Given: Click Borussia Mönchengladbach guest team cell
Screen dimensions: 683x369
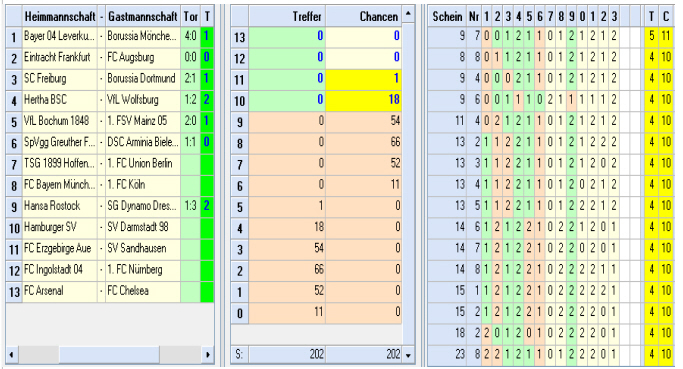Looking at the screenshot, I should click(x=143, y=36).
